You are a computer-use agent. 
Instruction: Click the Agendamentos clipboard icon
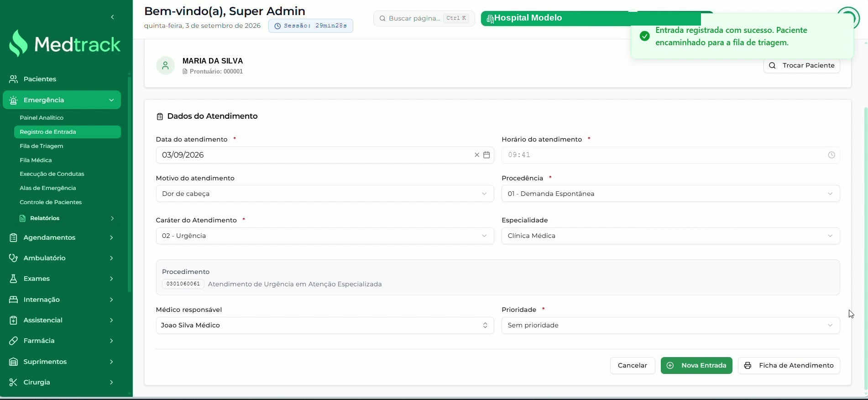point(14,237)
